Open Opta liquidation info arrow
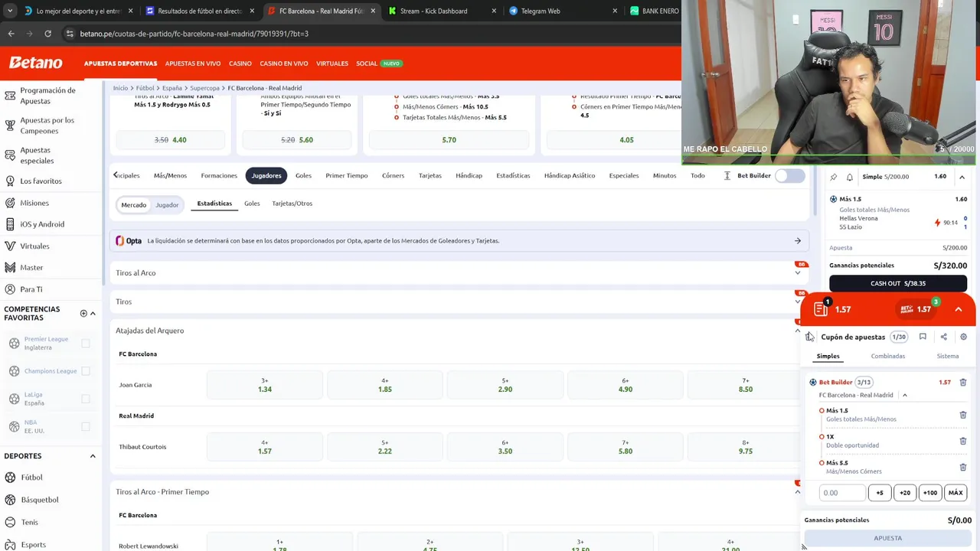The image size is (980, 551). [x=797, y=241]
